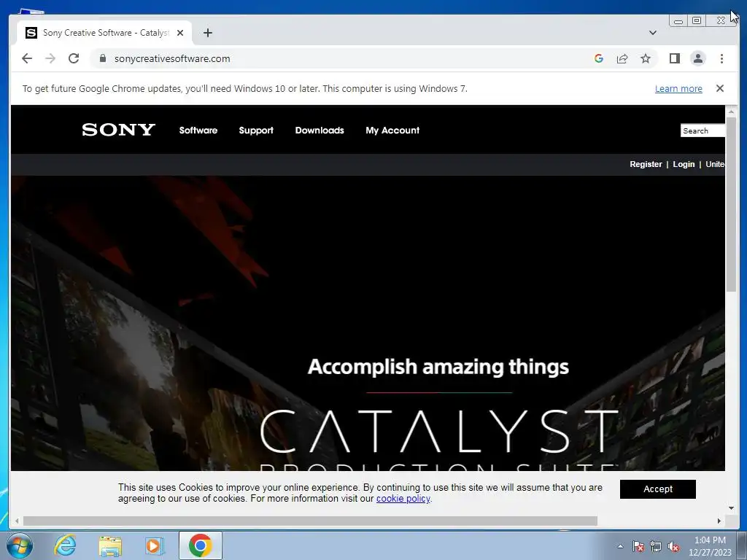Image resolution: width=747 pixels, height=560 pixels.
Task: Click the Catalyst hero banner title
Action: pos(438,431)
